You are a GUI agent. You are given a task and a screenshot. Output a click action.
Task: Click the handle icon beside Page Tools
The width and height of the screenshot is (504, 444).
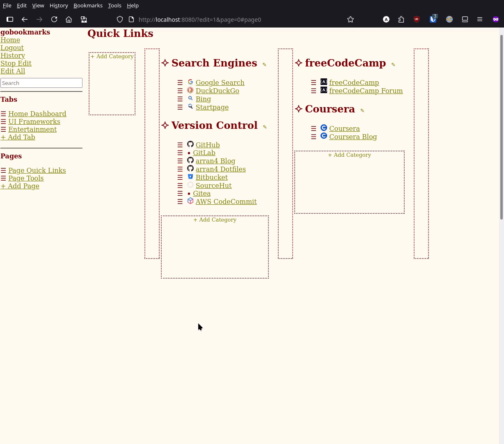pos(3,178)
